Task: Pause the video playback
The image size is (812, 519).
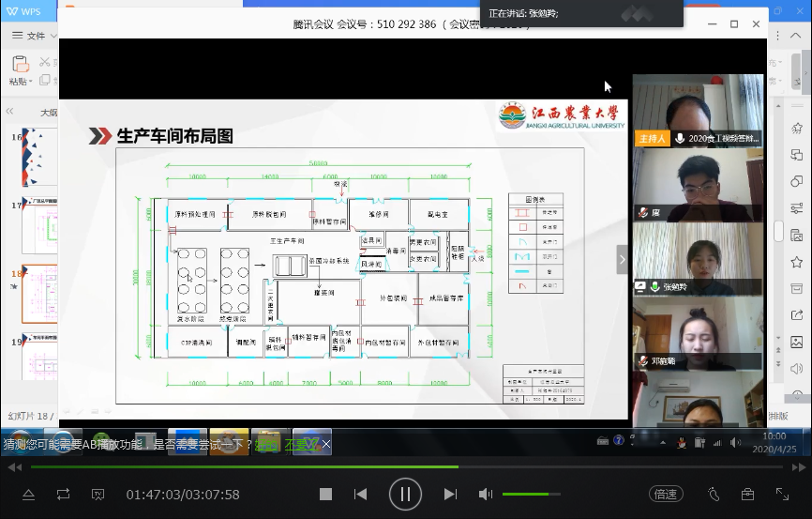Action: (x=405, y=494)
